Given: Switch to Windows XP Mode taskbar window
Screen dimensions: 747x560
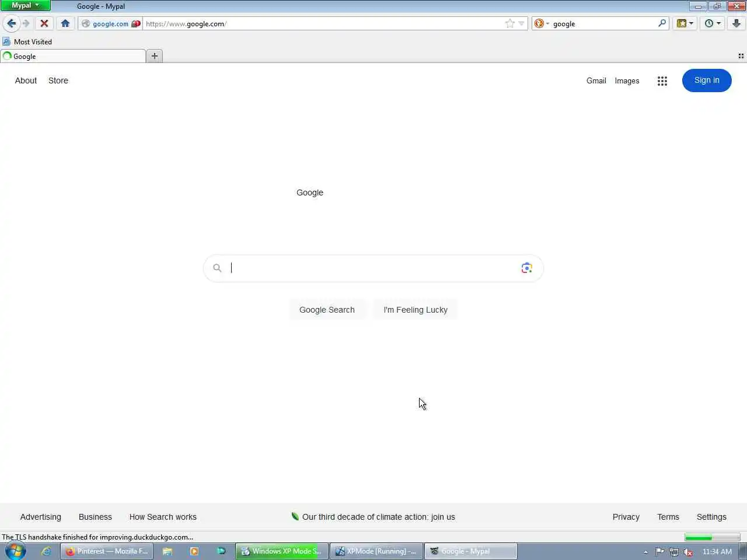Looking at the screenshot, I should pos(282,551).
